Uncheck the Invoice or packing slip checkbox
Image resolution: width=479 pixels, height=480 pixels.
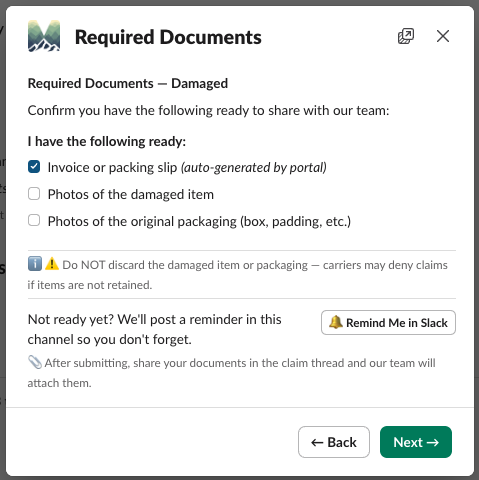tap(34, 167)
